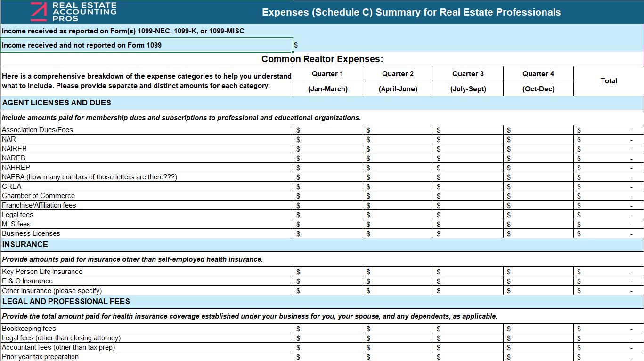Select the INSURANCE section header
Viewport: 644px width, 361px height.
[x=25, y=244]
